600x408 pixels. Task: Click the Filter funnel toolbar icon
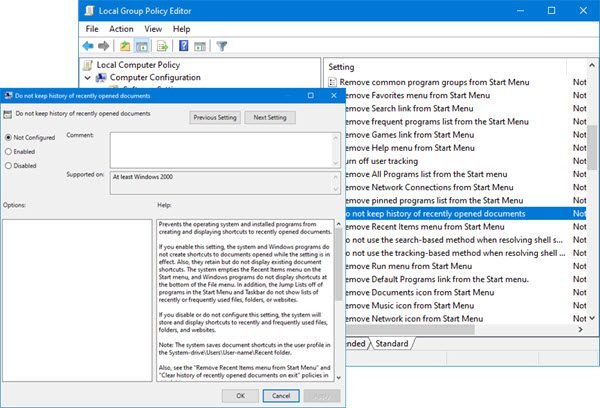(222, 46)
